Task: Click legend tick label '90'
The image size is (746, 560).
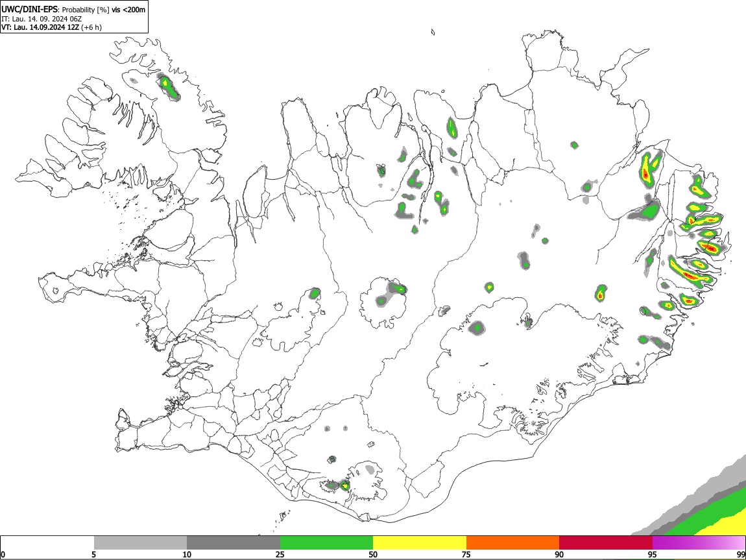Action: (559, 554)
